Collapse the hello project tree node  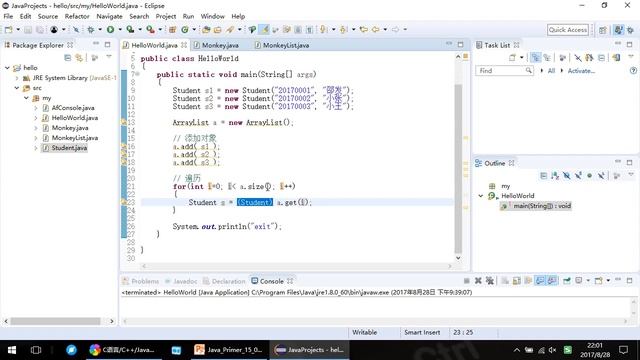7,68
